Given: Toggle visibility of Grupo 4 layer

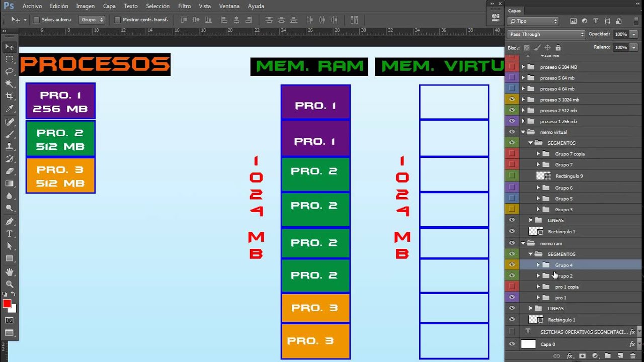Looking at the screenshot, I should click(x=512, y=265).
